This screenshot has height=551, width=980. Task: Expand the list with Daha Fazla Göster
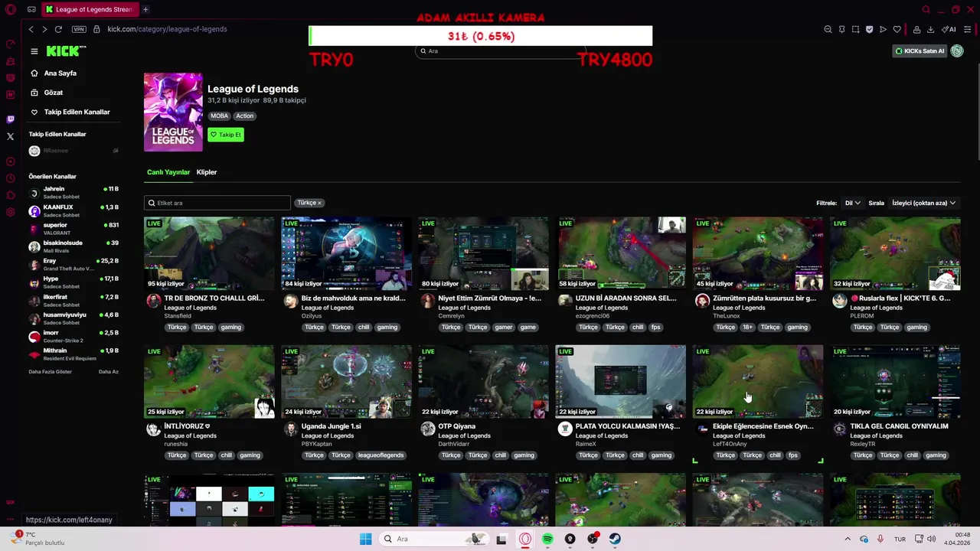(x=51, y=372)
